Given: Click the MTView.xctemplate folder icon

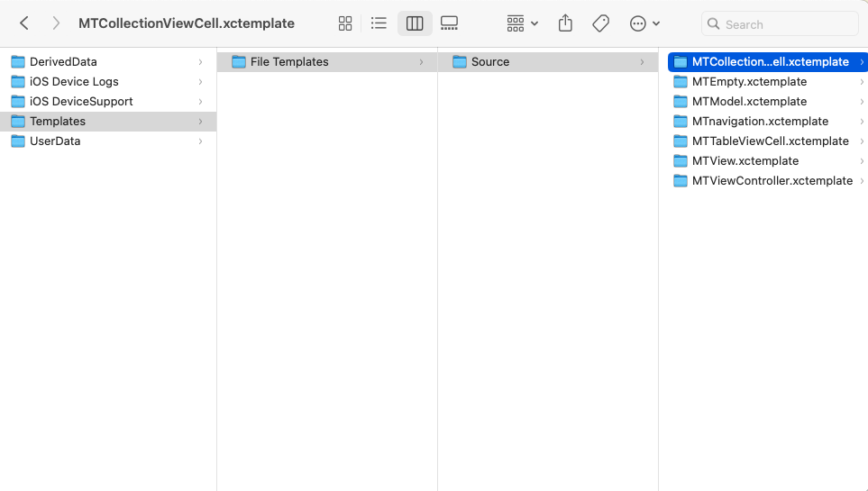Looking at the screenshot, I should pyautogui.click(x=681, y=161).
